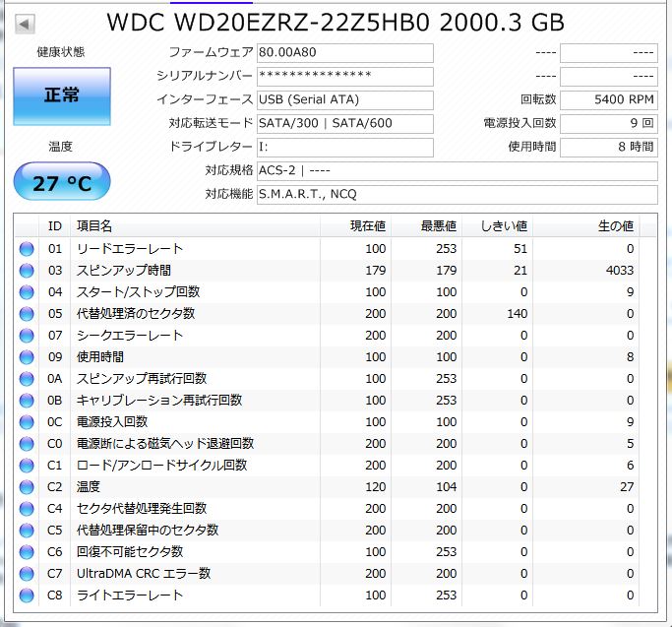Click the firmware field 80.00A80

tap(345, 53)
